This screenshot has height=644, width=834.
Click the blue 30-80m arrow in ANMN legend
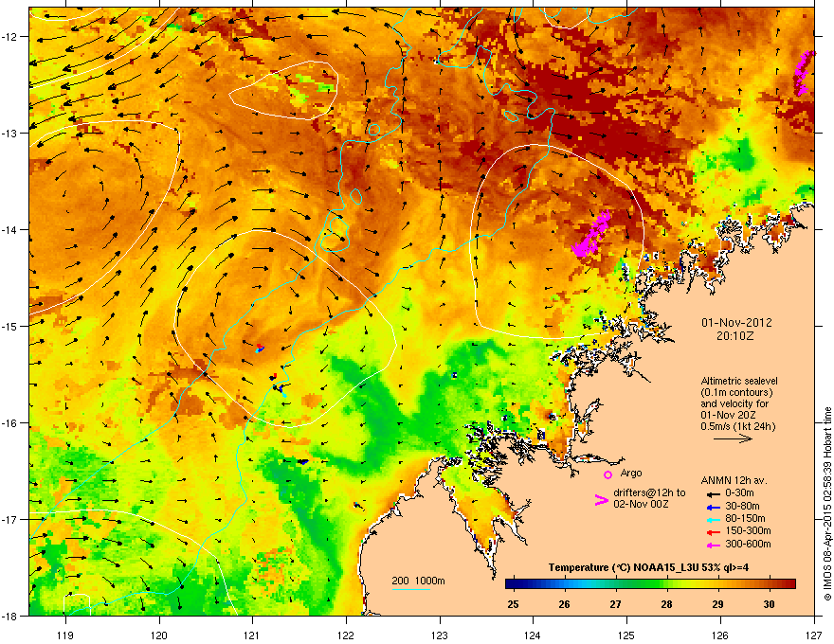(x=713, y=507)
